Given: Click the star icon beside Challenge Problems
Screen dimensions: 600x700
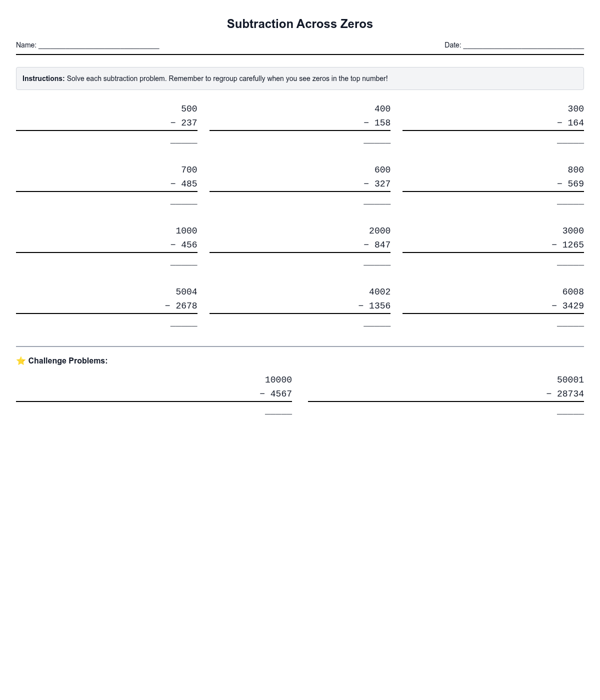Looking at the screenshot, I should (21, 361).
